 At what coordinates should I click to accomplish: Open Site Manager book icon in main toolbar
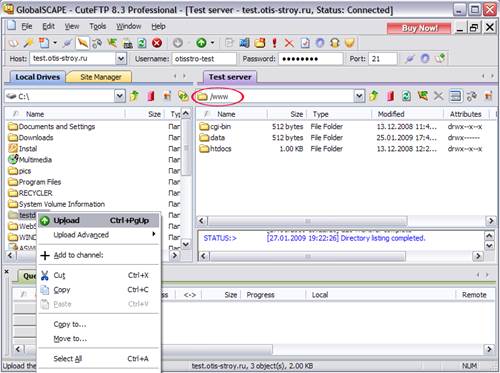click(13, 43)
